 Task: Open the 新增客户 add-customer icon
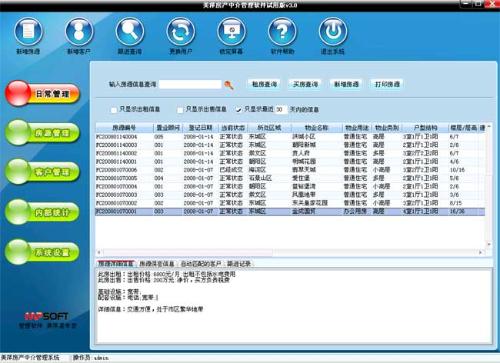(x=79, y=32)
